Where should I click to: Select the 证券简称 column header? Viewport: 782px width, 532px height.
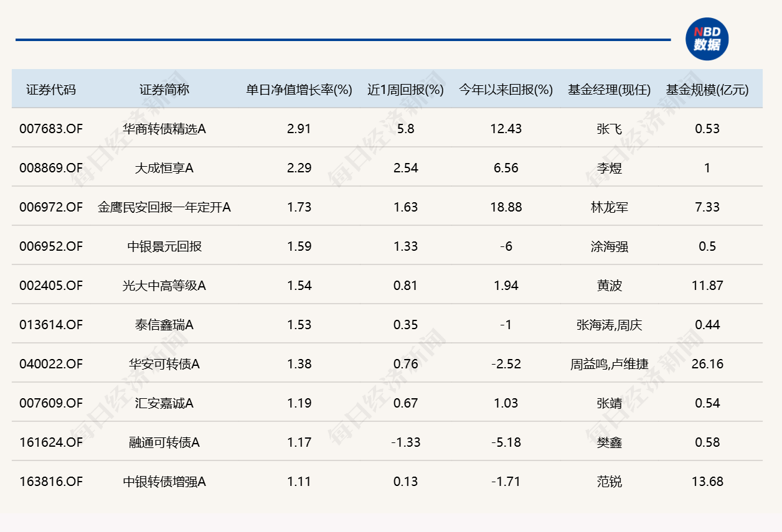(164, 90)
